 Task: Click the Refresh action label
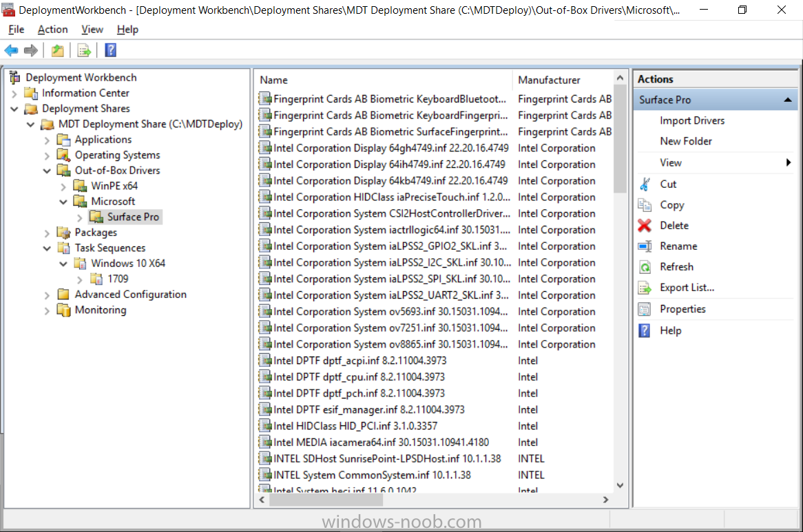676,267
